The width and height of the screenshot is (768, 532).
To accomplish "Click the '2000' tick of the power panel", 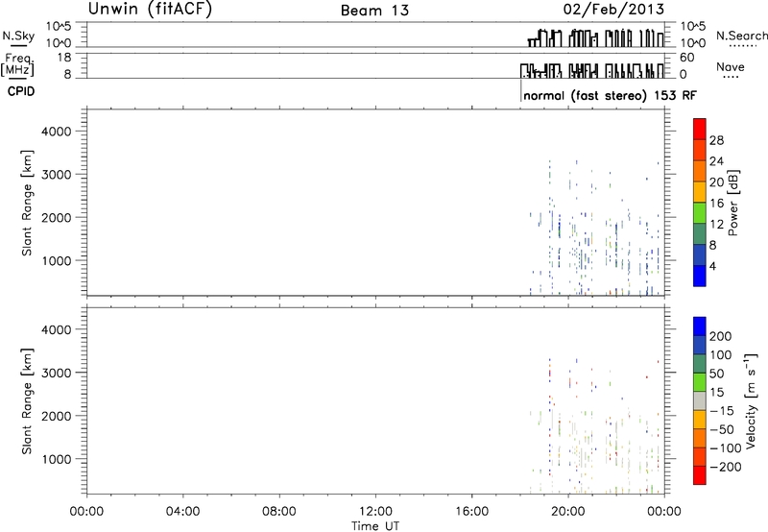I will pos(57,217).
